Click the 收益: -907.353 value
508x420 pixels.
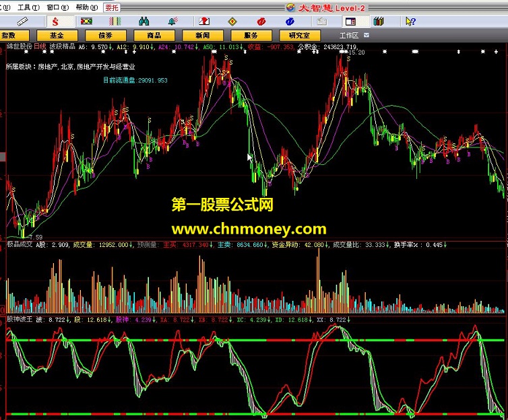271,47
